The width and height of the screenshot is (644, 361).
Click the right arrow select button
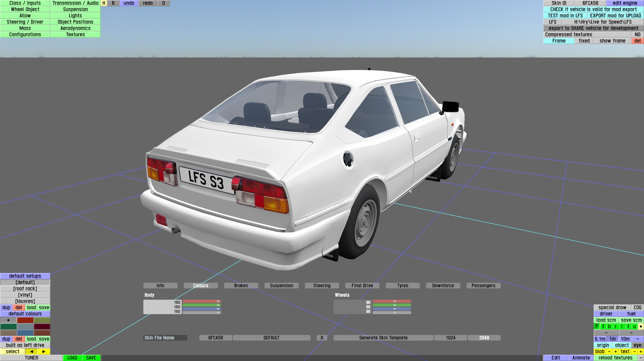tap(44, 352)
